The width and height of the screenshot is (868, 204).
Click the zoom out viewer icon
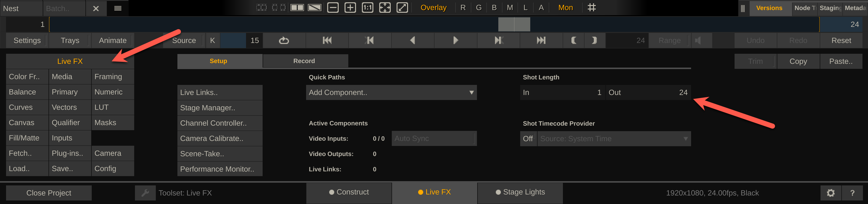(x=332, y=8)
